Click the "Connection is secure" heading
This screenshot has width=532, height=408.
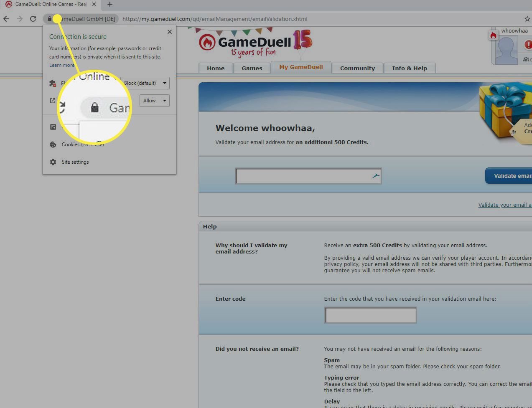78,37
